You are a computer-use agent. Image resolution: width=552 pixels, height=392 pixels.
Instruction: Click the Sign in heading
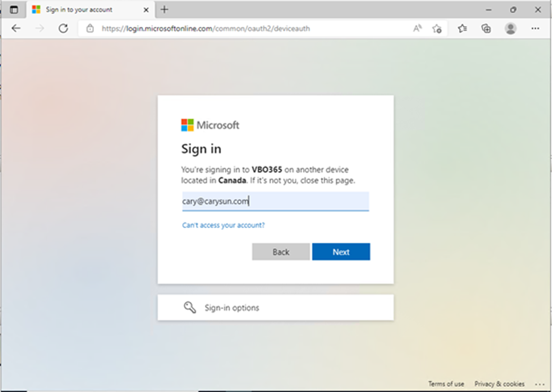tap(201, 149)
